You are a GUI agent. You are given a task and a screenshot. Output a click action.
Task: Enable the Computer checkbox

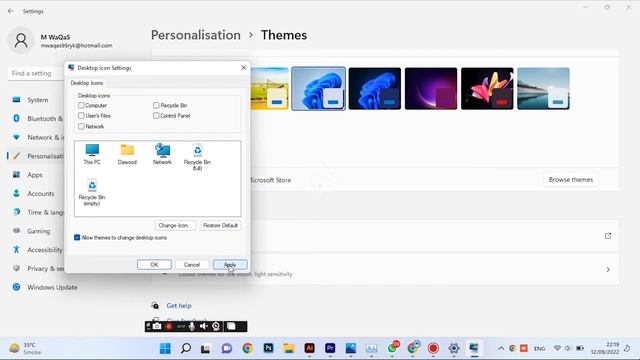pos(81,105)
